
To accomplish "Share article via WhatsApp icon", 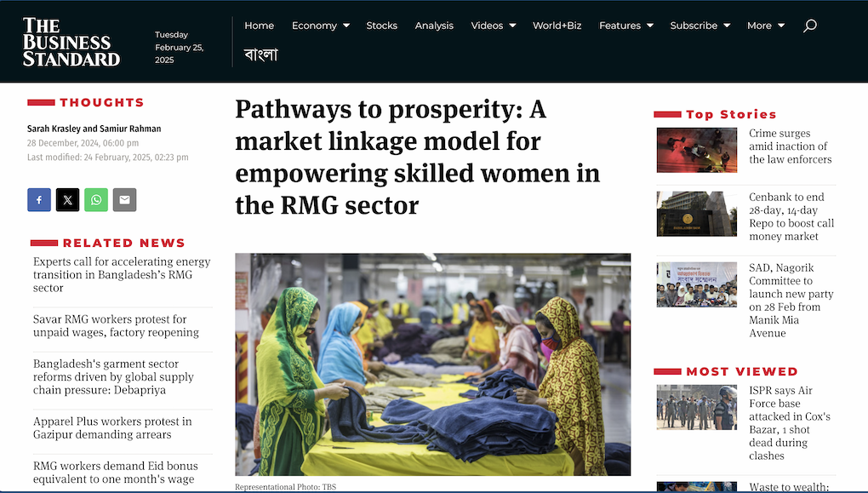I will [96, 200].
